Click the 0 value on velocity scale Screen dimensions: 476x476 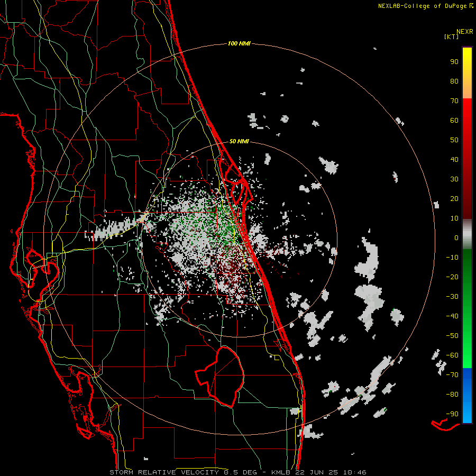(456, 237)
